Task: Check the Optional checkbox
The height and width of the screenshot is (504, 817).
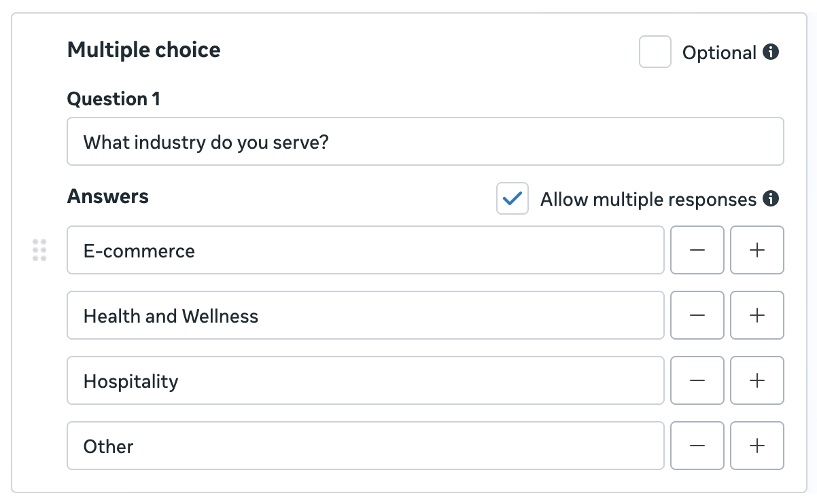Action: point(655,52)
